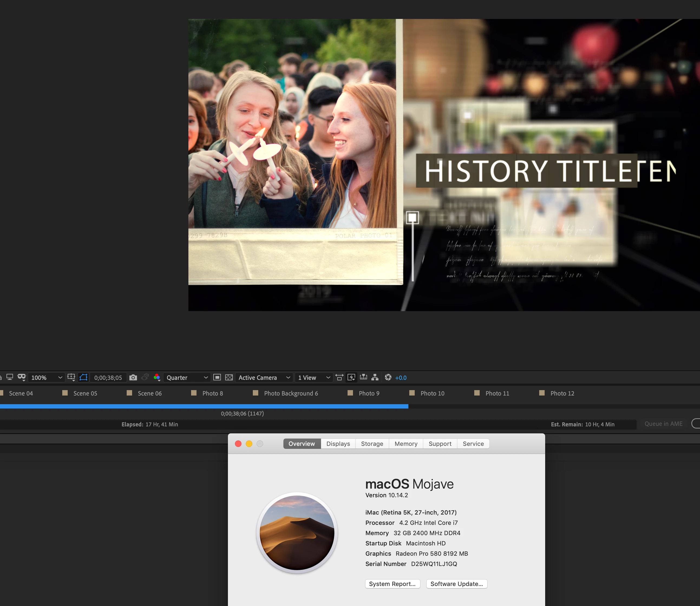Open the channel and color management icon
This screenshot has height=606, width=700.
point(157,377)
